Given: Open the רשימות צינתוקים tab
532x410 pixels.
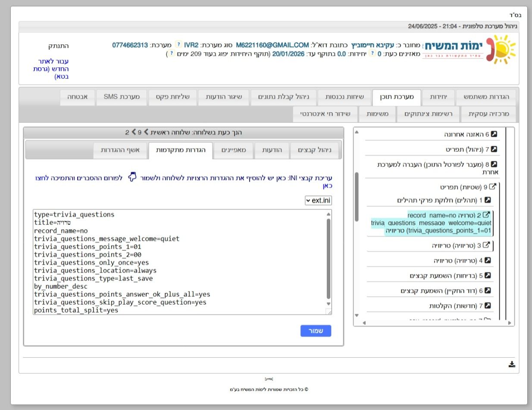Looking at the screenshot, I should (429, 114).
